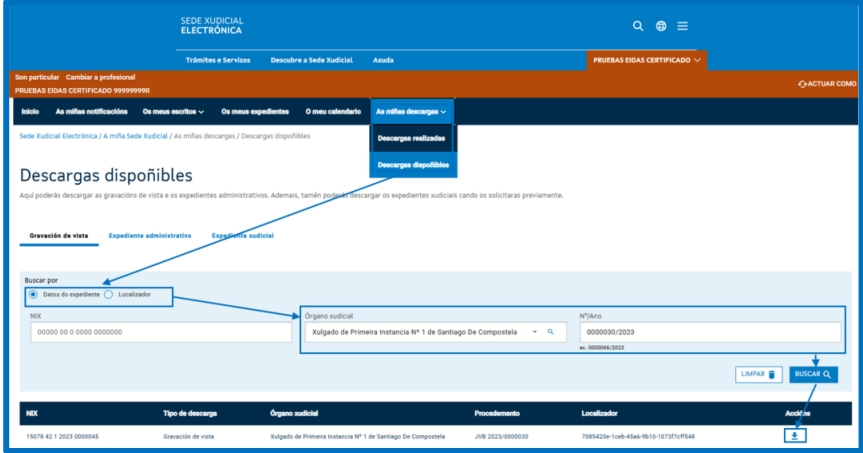
Task: Select the Datos do expediente radio button
Action: pos(34,295)
